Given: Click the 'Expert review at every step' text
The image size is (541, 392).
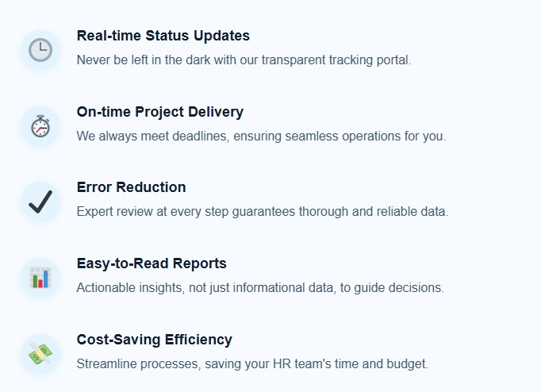Looking at the screenshot, I should [x=262, y=212].
